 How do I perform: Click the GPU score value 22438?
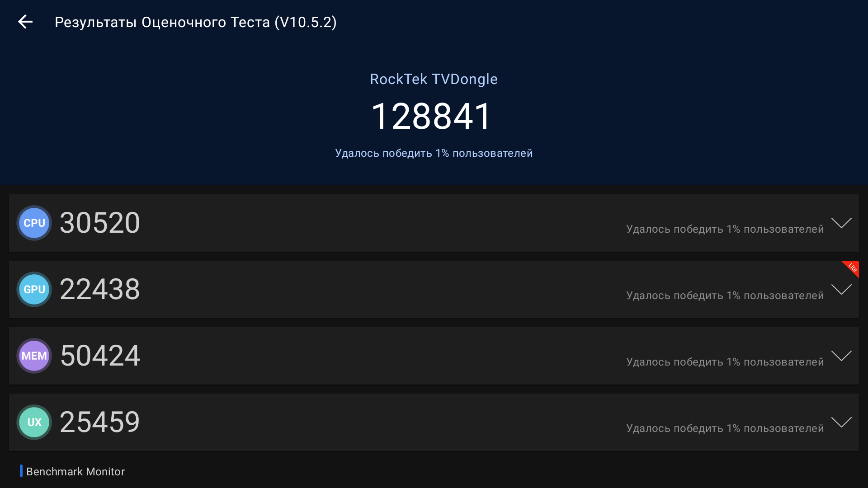100,289
